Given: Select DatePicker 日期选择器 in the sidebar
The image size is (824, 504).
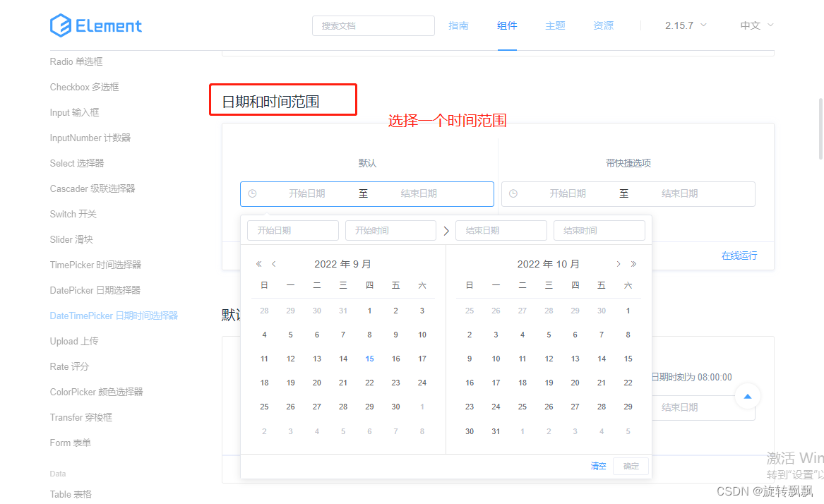Looking at the screenshot, I should coord(95,290).
